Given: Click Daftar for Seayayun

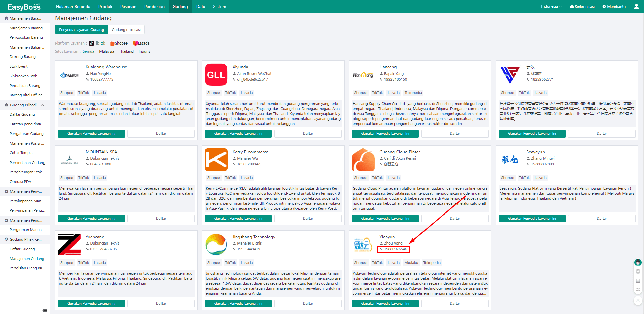Looking at the screenshot, I should (x=602, y=219).
